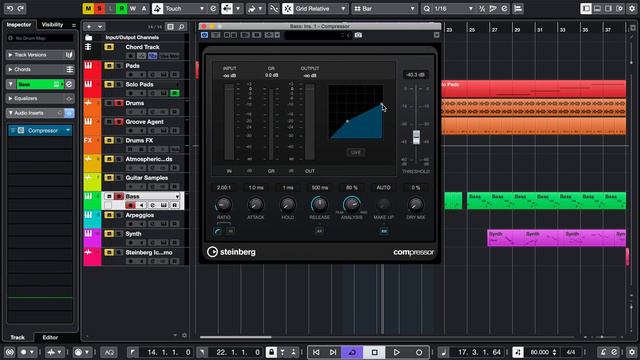The width and height of the screenshot is (640, 360).
Task: Open 1/16 quantize preset dropdown
Action: coord(453,8)
